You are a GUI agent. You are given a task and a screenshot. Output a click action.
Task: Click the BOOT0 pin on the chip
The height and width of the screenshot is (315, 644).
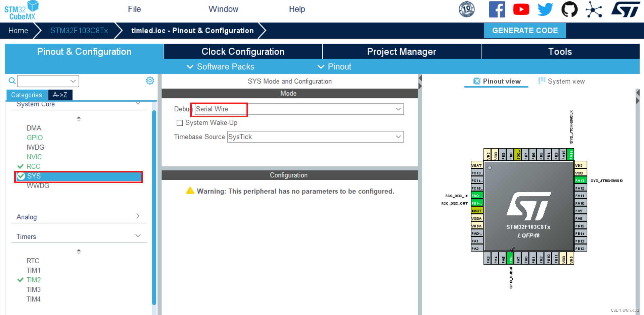point(518,155)
